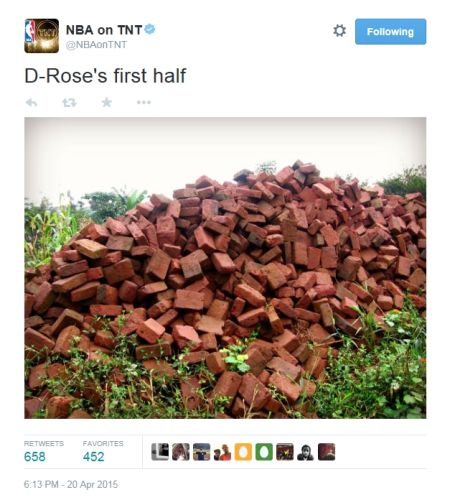Open the gear settings dropdown

pos(339,31)
